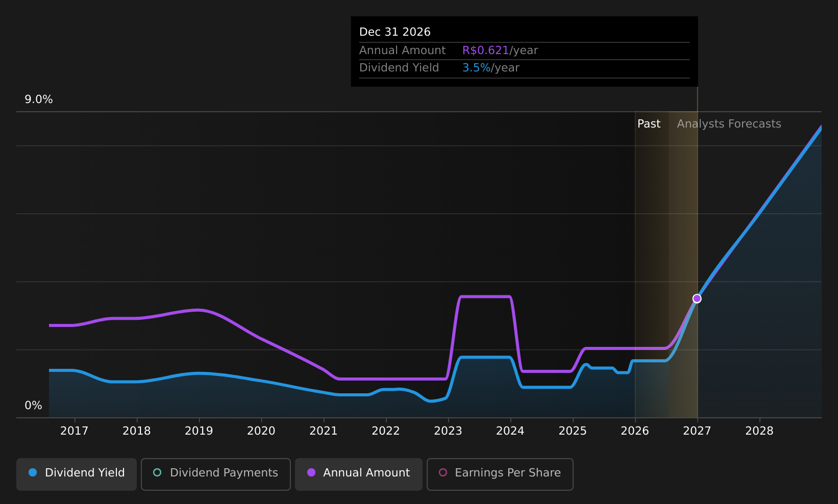The width and height of the screenshot is (838, 504).
Task: Click the R$0.621 annual amount tooltip value
Action: tap(485, 51)
